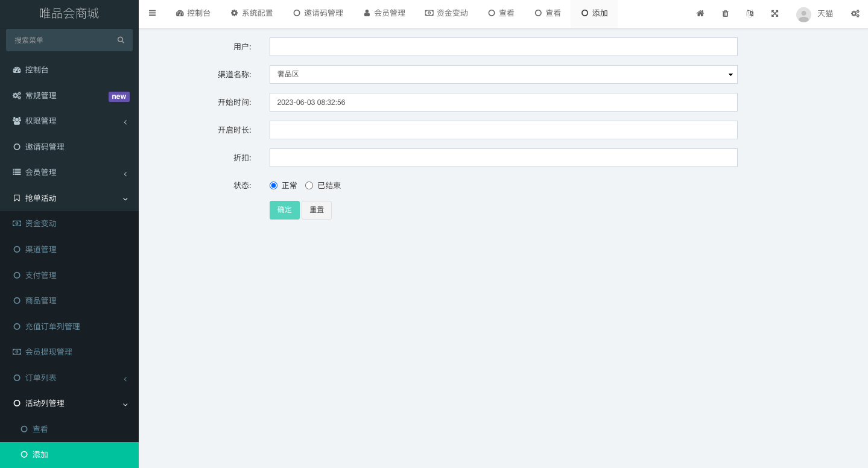
Task: Click the home icon in the top bar
Action: point(700,13)
